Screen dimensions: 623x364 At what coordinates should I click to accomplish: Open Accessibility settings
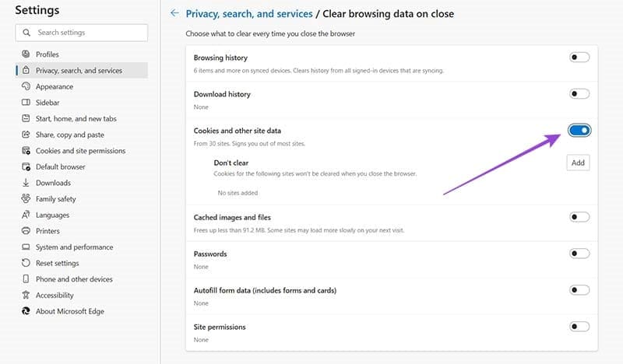(82, 295)
